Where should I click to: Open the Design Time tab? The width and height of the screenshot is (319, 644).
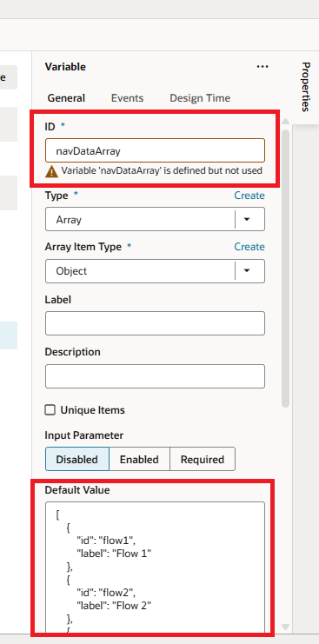tap(200, 98)
